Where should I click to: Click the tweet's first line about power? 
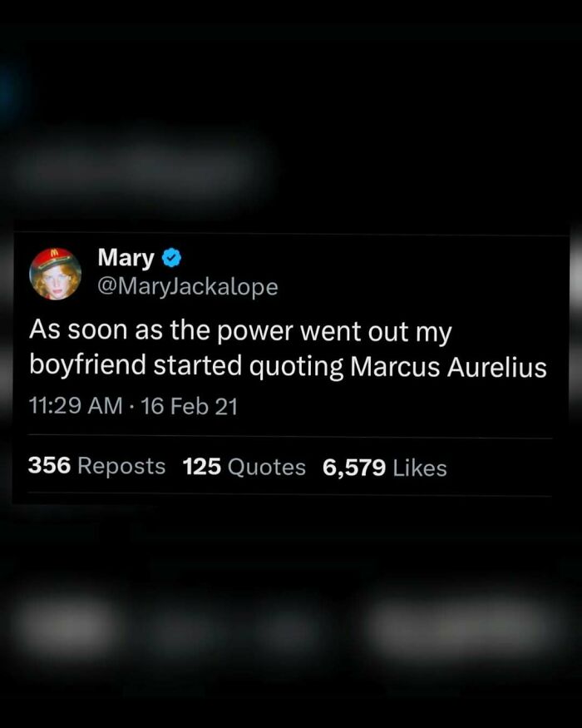click(x=240, y=331)
